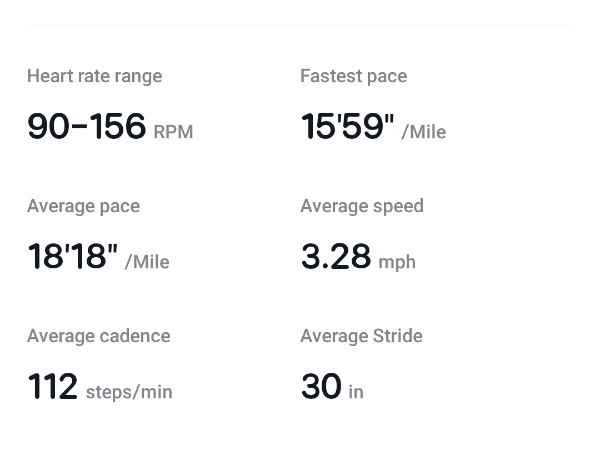Click the Average speed label
This screenshot has width=600, height=450.
[362, 206]
